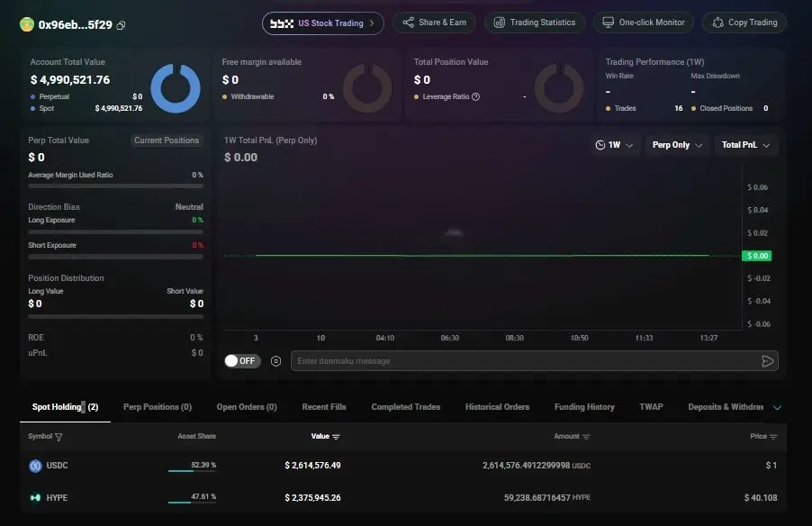Open the Recent Fills tab
Viewport: 812px width, 526px height.
(324, 407)
